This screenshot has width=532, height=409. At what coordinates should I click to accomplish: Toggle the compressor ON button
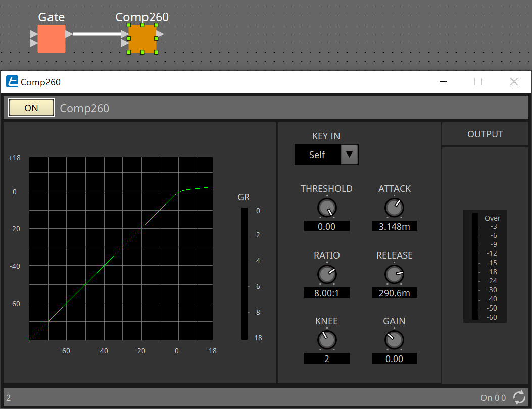point(31,108)
